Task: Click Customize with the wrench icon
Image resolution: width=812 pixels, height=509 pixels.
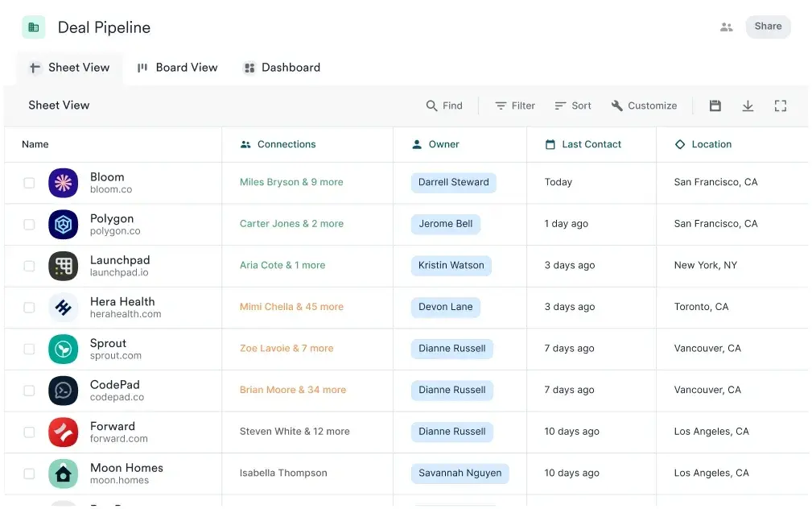Action: 645,106
